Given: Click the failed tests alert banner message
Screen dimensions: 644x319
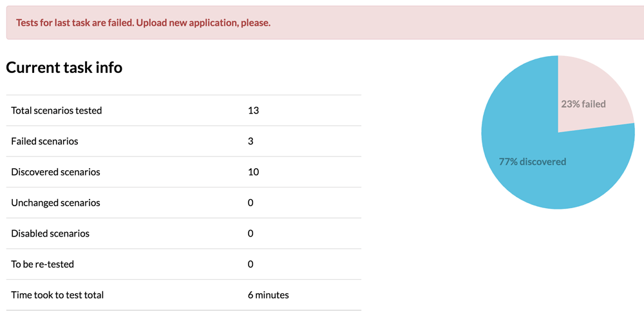Looking at the screenshot, I should (x=143, y=23).
